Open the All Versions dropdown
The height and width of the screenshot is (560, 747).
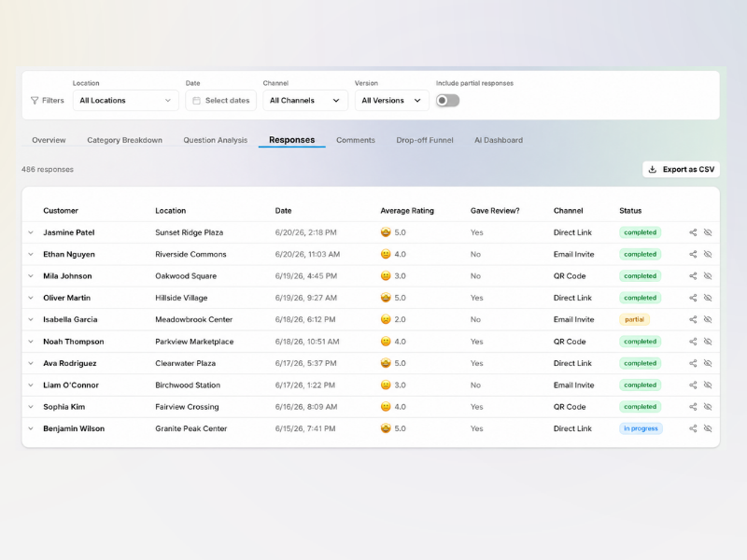click(x=391, y=101)
